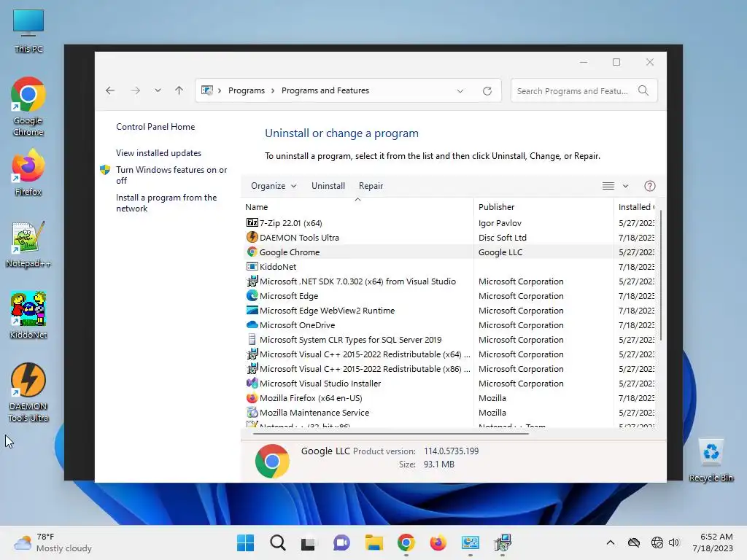
Task: Click the Igor Pavlov publisher cell
Action: click(500, 223)
